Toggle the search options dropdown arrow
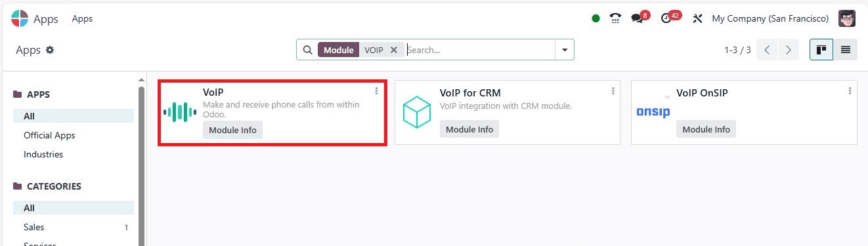 [x=565, y=50]
